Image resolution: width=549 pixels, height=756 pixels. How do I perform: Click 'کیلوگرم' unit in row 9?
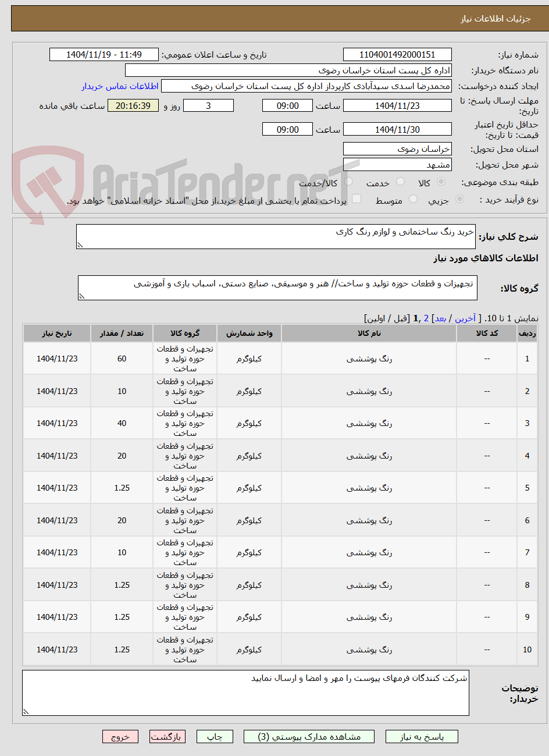pyautogui.click(x=249, y=617)
